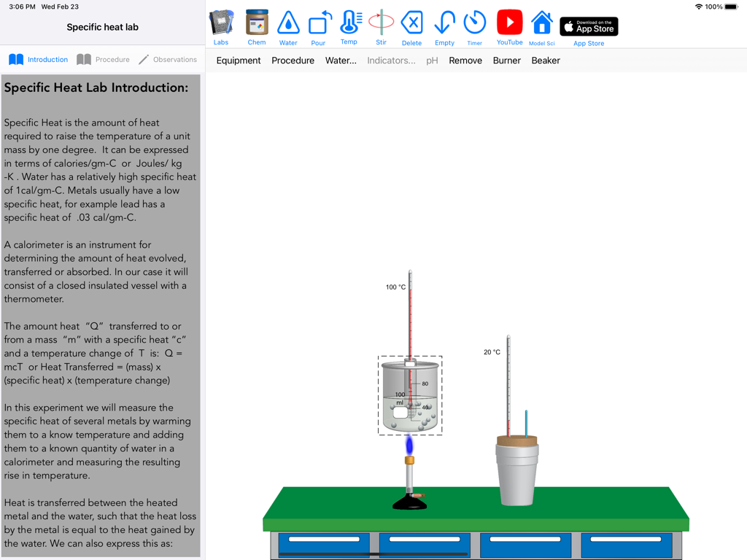Click the pH menu option
This screenshot has width=747, height=560.
(432, 61)
